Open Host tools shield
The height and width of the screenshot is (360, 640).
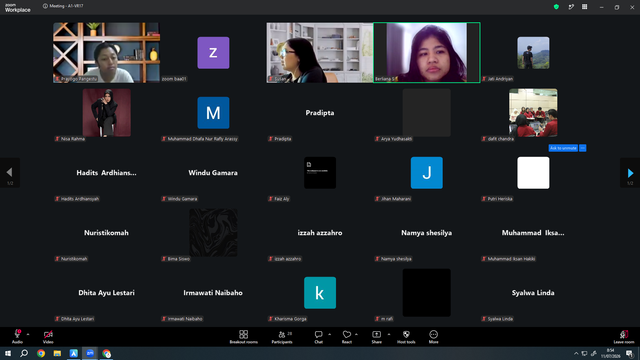pyautogui.click(x=406, y=337)
